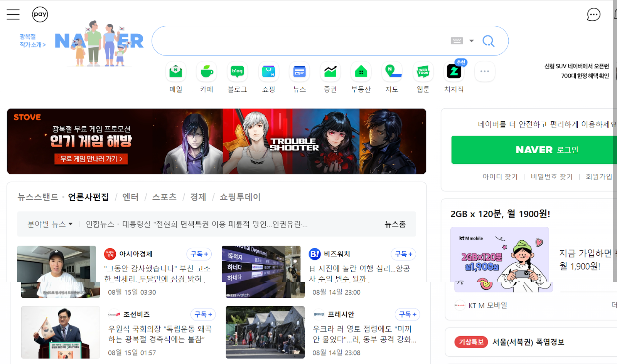Open 비즈워치 airport departures thumbnail
Viewport: 617px width, 364px height.
(x=262, y=272)
